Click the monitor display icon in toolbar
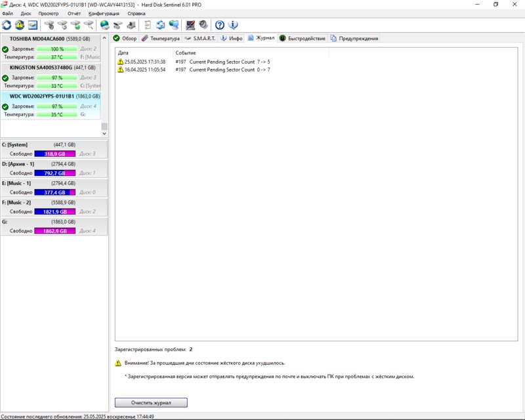 [x=190, y=25]
